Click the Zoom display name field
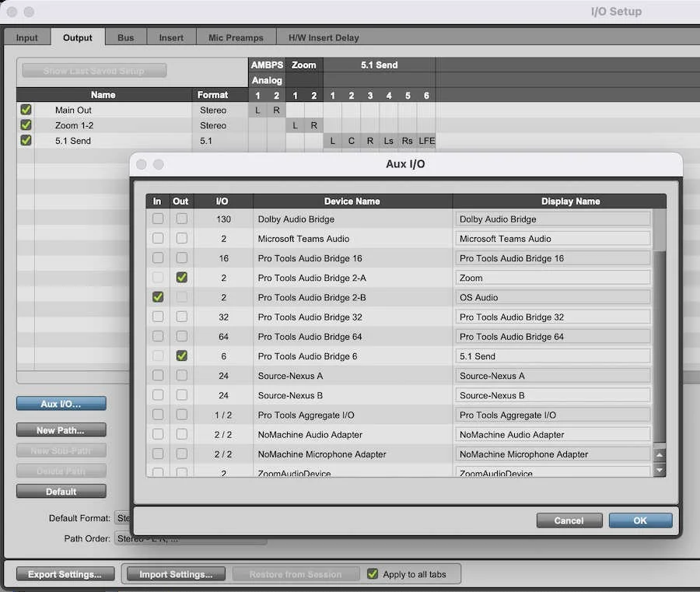Screen dimensions: 700x592 552,277
